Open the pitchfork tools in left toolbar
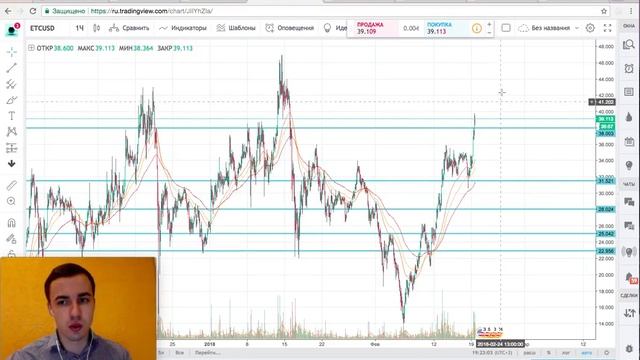 click(11, 84)
